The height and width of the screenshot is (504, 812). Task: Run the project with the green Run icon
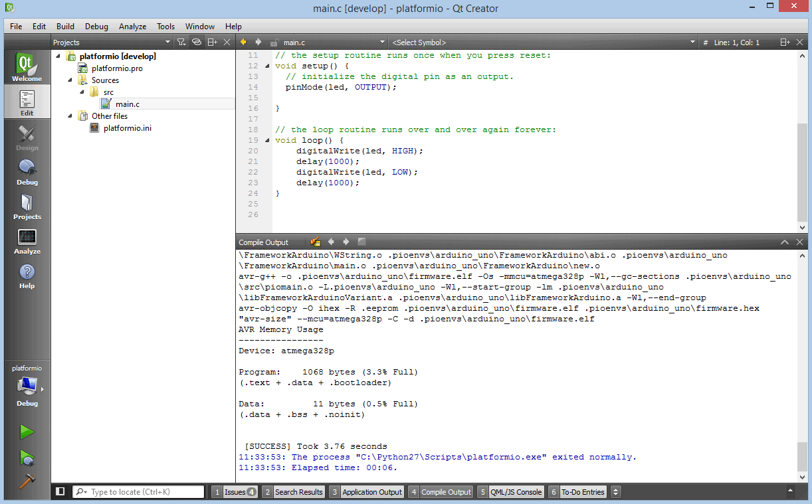tap(27, 432)
